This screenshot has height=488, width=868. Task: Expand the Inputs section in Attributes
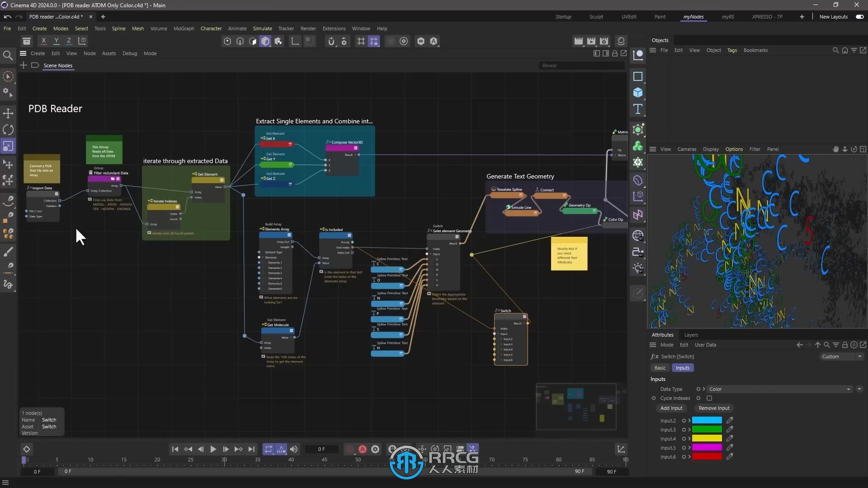tap(658, 379)
